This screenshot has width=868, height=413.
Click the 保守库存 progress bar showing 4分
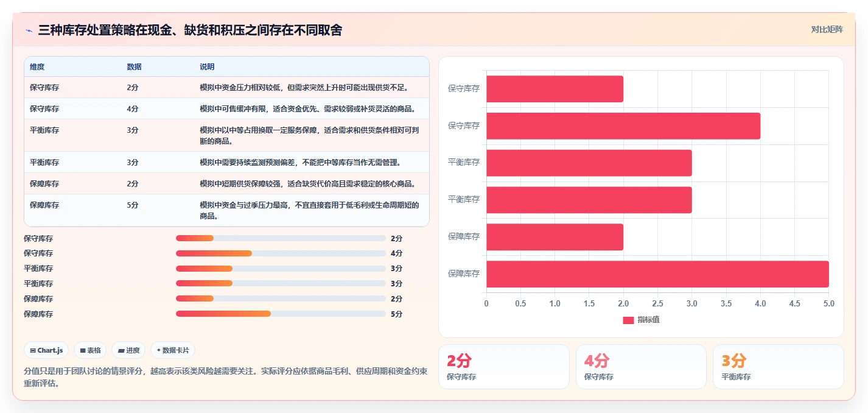[x=281, y=253]
